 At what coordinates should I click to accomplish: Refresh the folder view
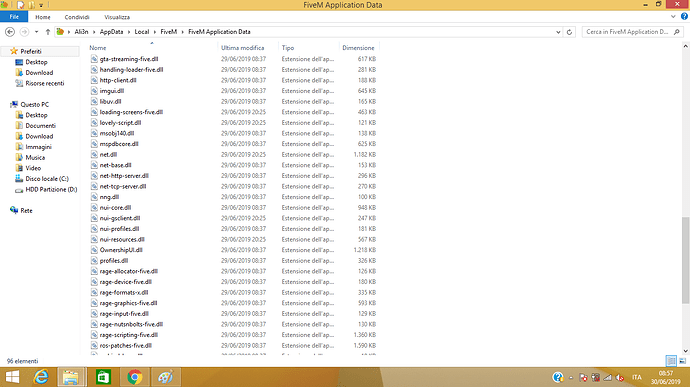coord(569,32)
